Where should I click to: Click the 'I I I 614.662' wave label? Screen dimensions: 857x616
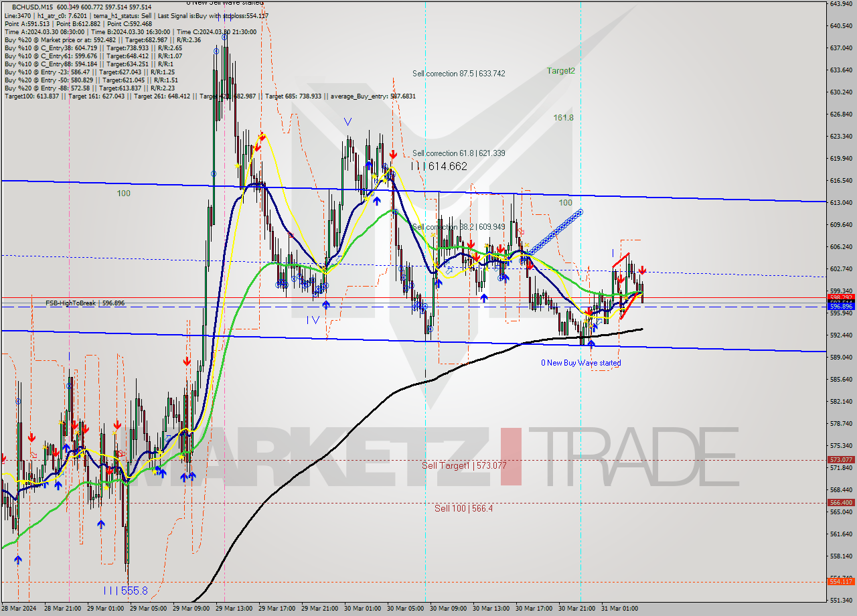[439, 166]
